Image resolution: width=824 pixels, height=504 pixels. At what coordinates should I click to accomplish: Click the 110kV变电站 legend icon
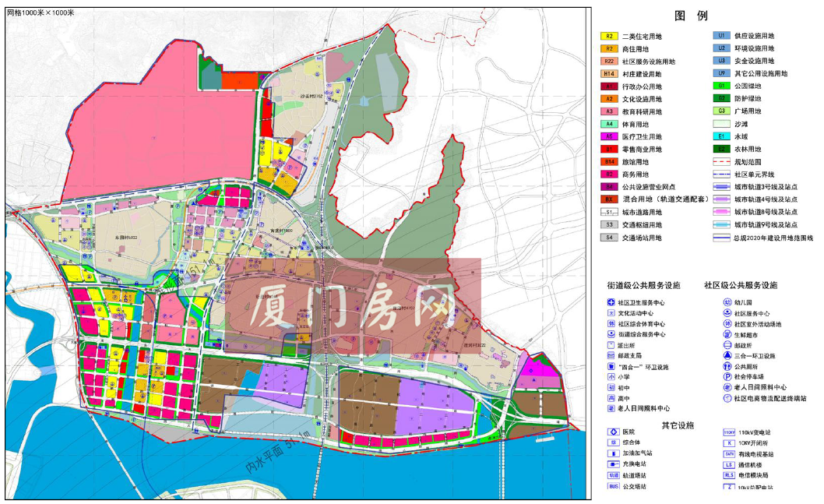point(729,432)
